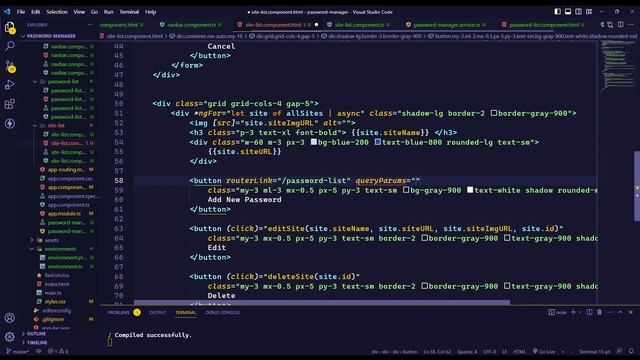Viewport: 640px width, 360px height.
Task: Select the Debug Console panel tab
Action: (222, 313)
